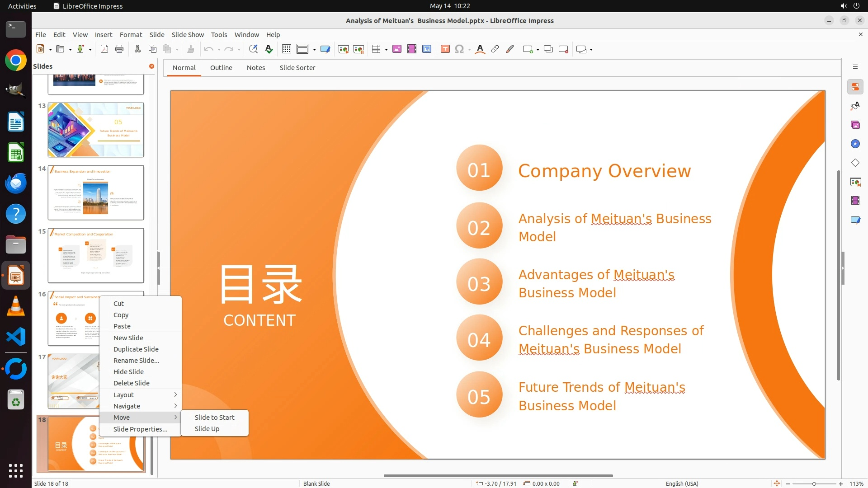Open the Navigator sidebar icon

[x=855, y=144]
